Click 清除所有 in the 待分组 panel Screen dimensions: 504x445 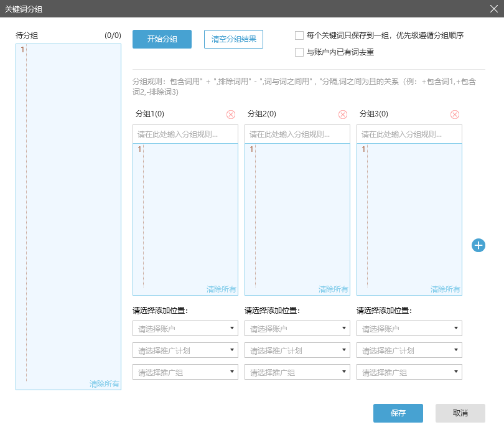[x=105, y=384]
